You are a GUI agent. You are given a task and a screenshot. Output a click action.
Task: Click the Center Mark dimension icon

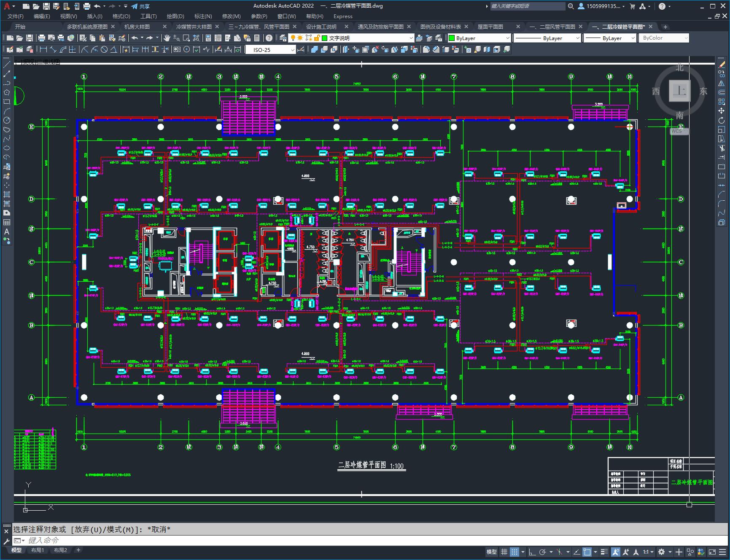(186, 49)
